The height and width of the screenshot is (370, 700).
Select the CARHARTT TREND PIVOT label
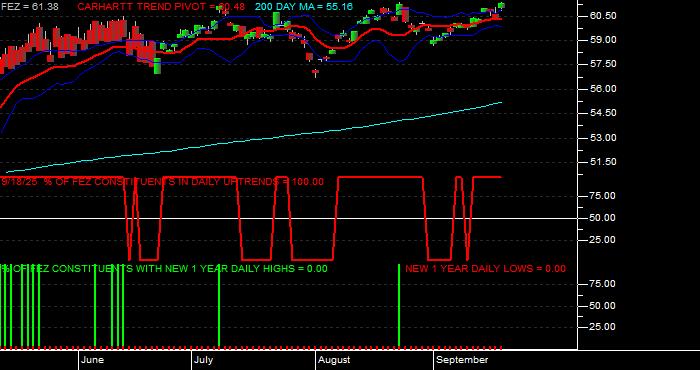point(161,7)
